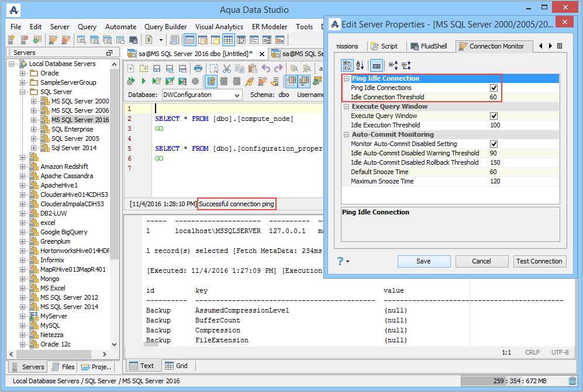Toggle the Execute Query Window checkbox
Viewport: 583px width, 392px height.
click(494, 116)
